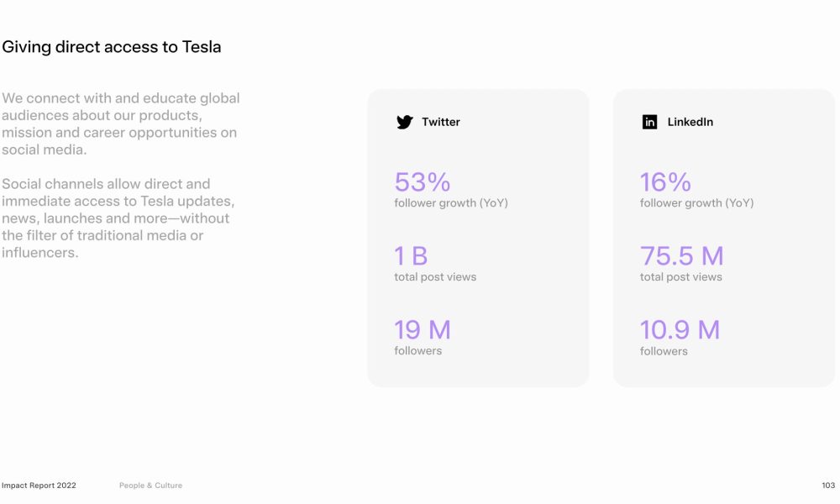Click the 75.5 M total post views
Viewport: 840px width, 504px height.
(x=681, y=256)
